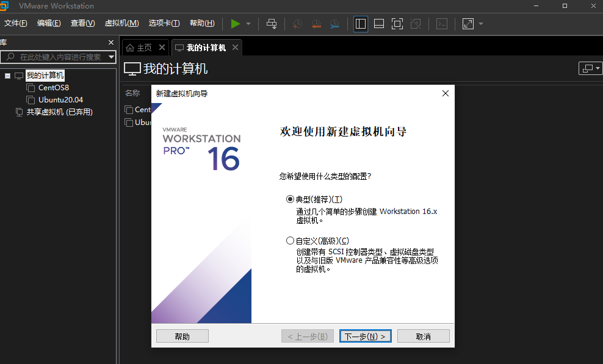This screenshot has height=364, width=603.
Task: Select CentOS8 in library tree
Action: tap(54, 88)
